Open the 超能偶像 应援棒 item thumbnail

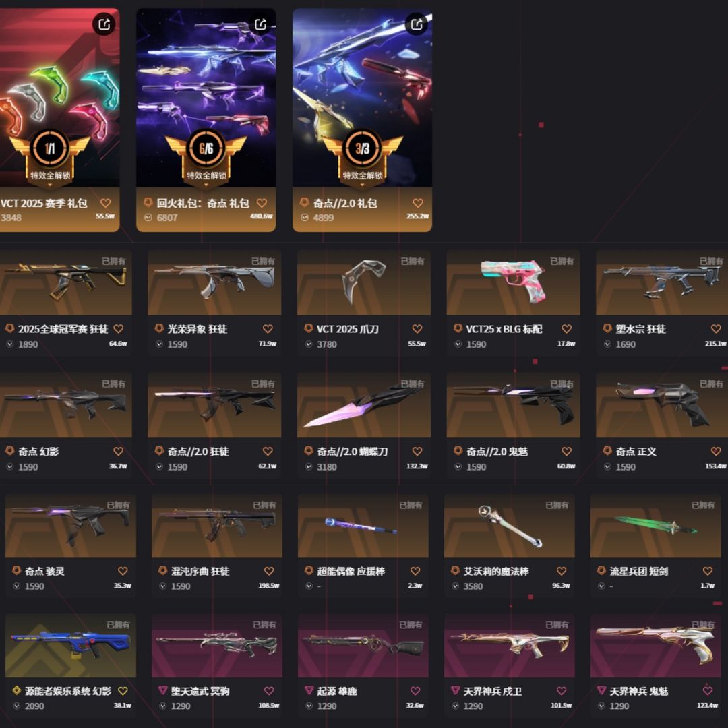(363, 526)
